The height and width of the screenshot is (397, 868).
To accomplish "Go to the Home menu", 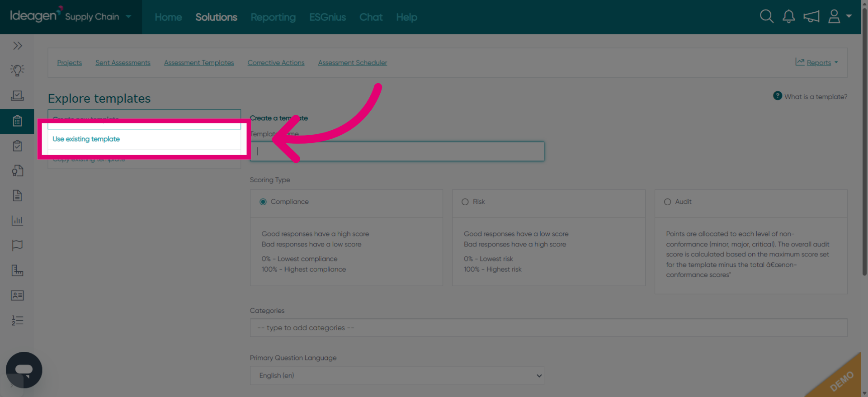I will coord(168,17).
